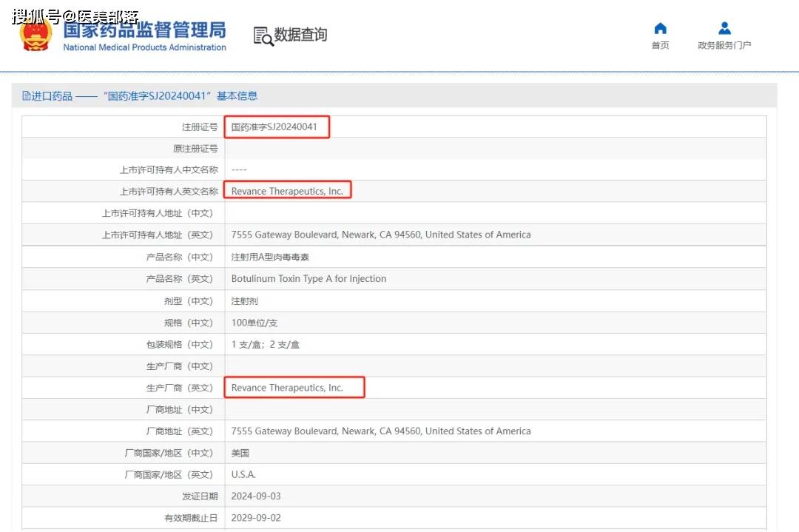Click the 厂商国家/地区（中文） label
This screenshot has height=532, width=799.
(169, 453)
